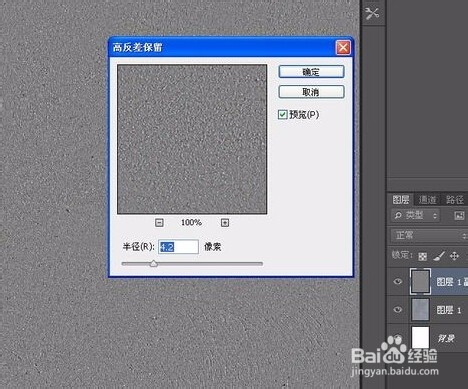The image size is (468, 389).
Task: Click the 半径(R) radius input field
Action: coord(178,247)
